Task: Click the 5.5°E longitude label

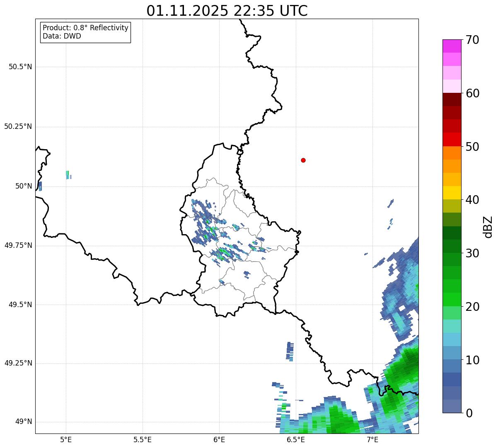Action: pos(143,439)
